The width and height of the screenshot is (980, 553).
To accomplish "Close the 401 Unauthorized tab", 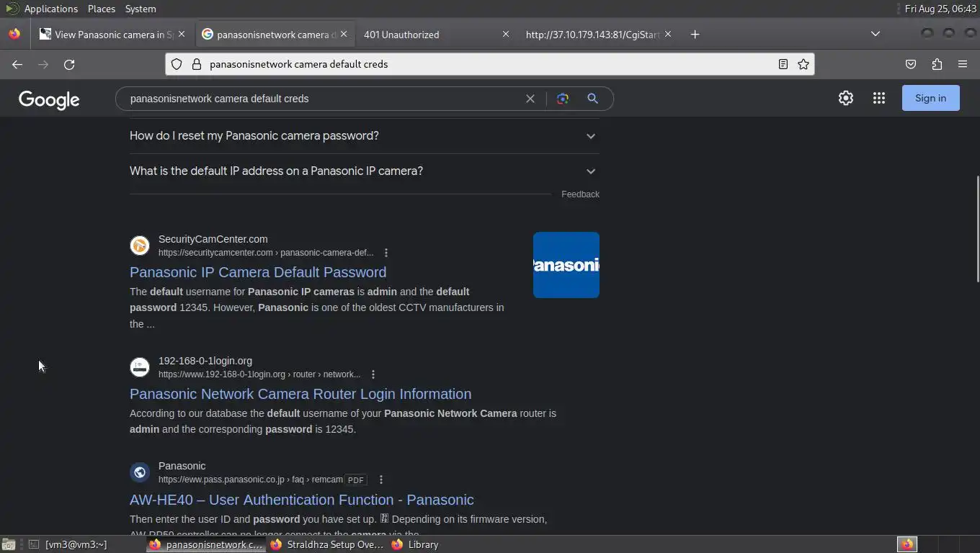I will point(506,34).
